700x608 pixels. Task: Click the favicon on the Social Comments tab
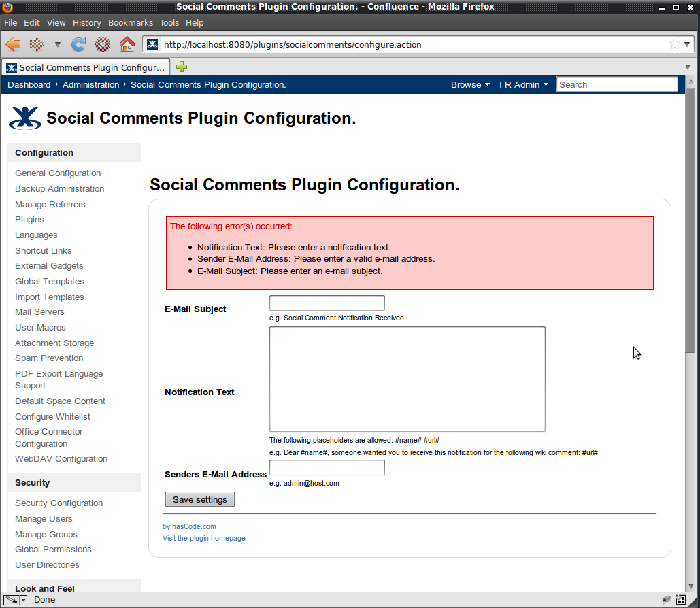pyautogui.click(x=11, y=67)
